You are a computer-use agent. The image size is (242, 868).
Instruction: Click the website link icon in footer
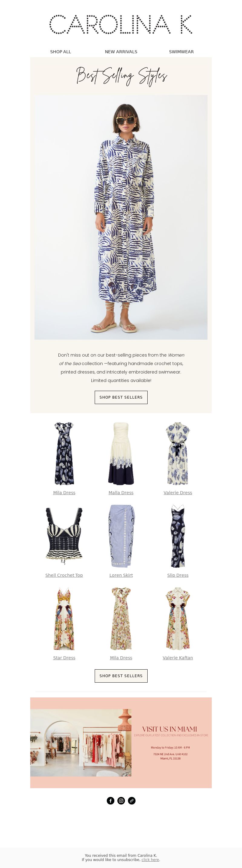(132, 801)
